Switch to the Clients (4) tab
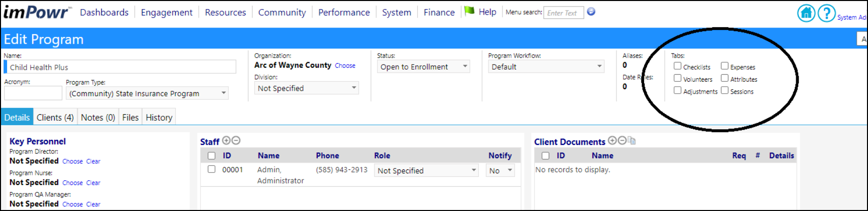 (x=55, y=117)
